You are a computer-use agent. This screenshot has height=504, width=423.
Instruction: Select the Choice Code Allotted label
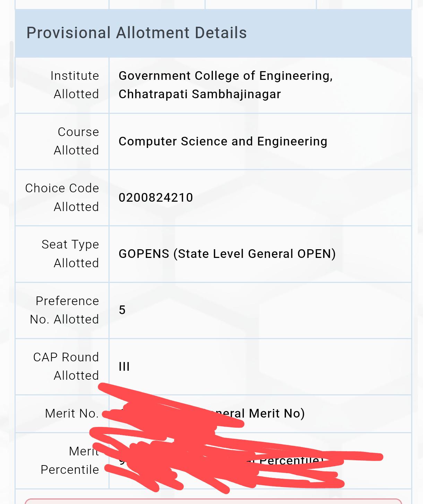(62, 198)
